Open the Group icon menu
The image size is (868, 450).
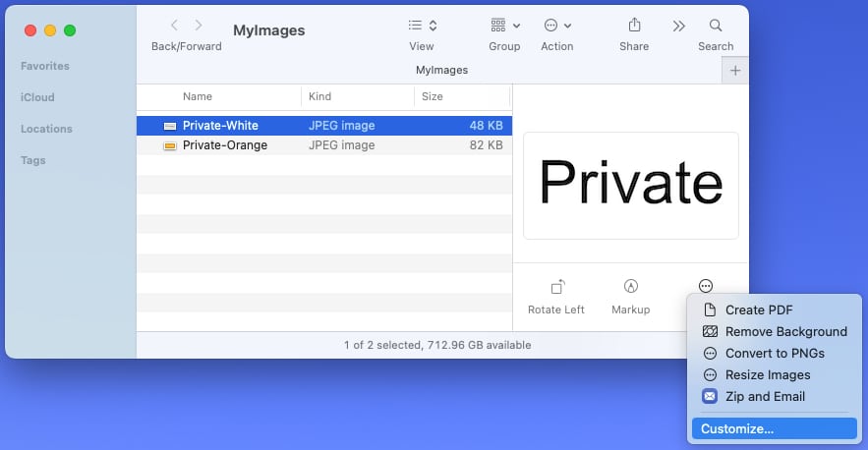(498, 25)
